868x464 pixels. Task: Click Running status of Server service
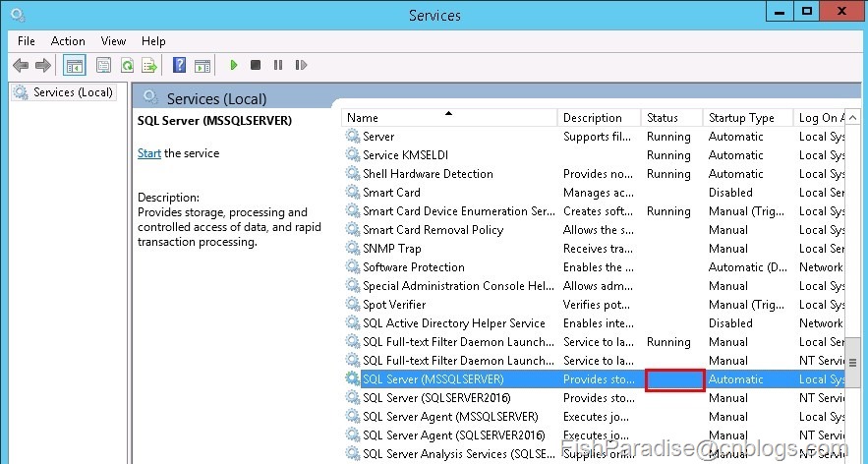coord(668,137)
